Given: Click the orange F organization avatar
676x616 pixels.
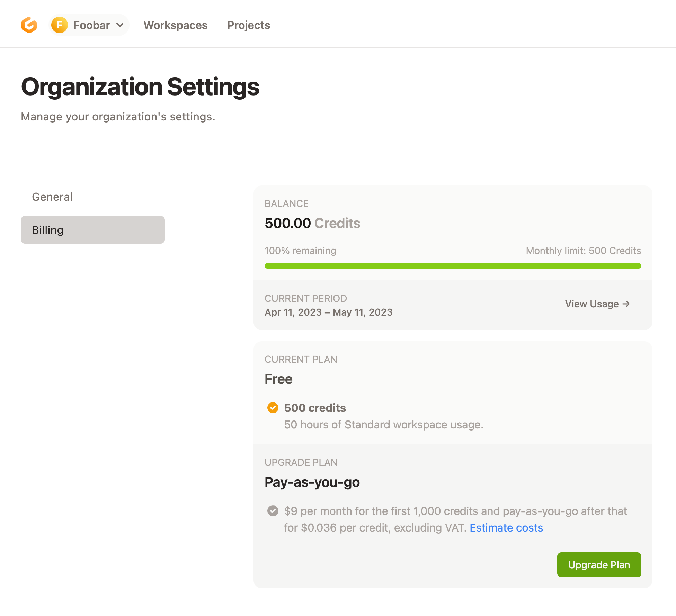Looking at the screenshot, I should pyautogui.click(x=60, y=25).
